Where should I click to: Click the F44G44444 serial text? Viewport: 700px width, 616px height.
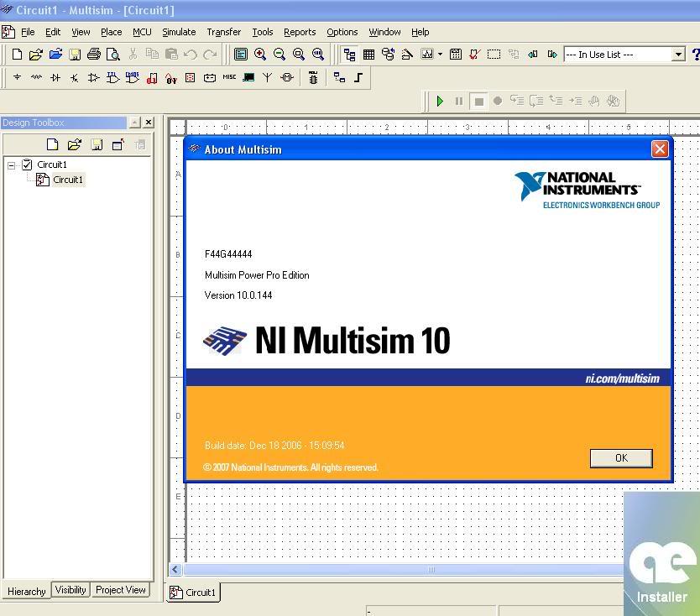228,254
